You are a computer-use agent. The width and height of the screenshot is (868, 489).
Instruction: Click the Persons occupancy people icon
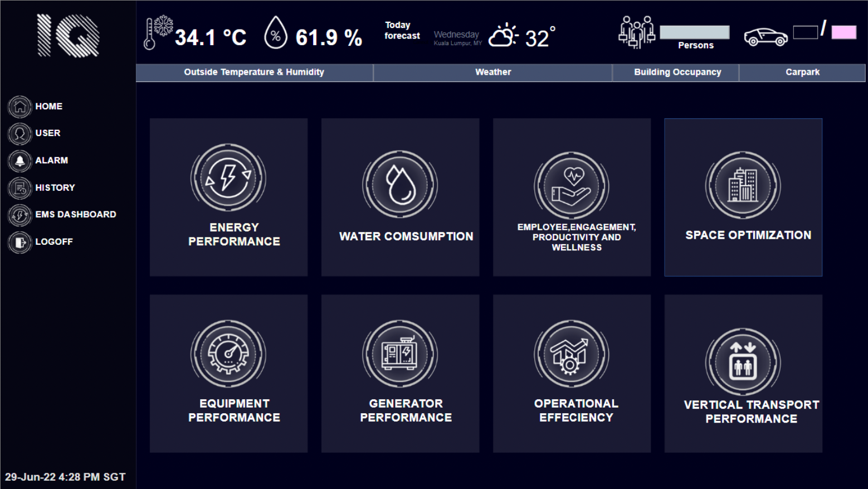click(637, 32)
